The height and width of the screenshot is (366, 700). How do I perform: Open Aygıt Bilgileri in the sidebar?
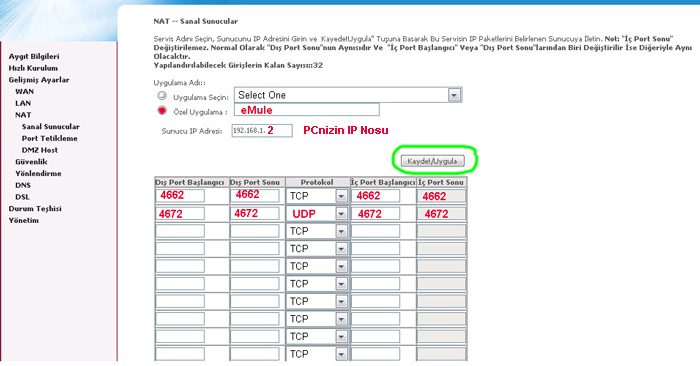(34, 56)
